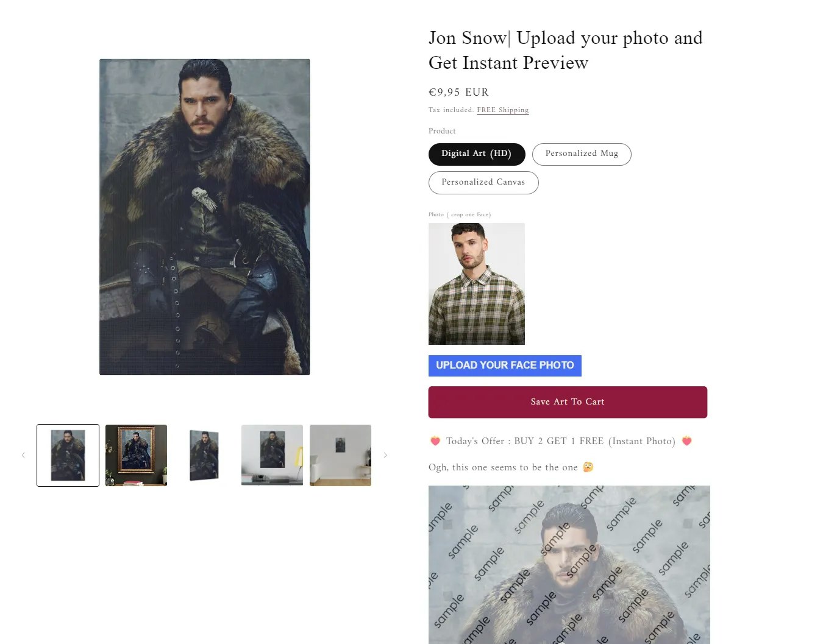Click the thinking face emoji
The height and width of the screenshot is (644, 823).
pos(588,467)
